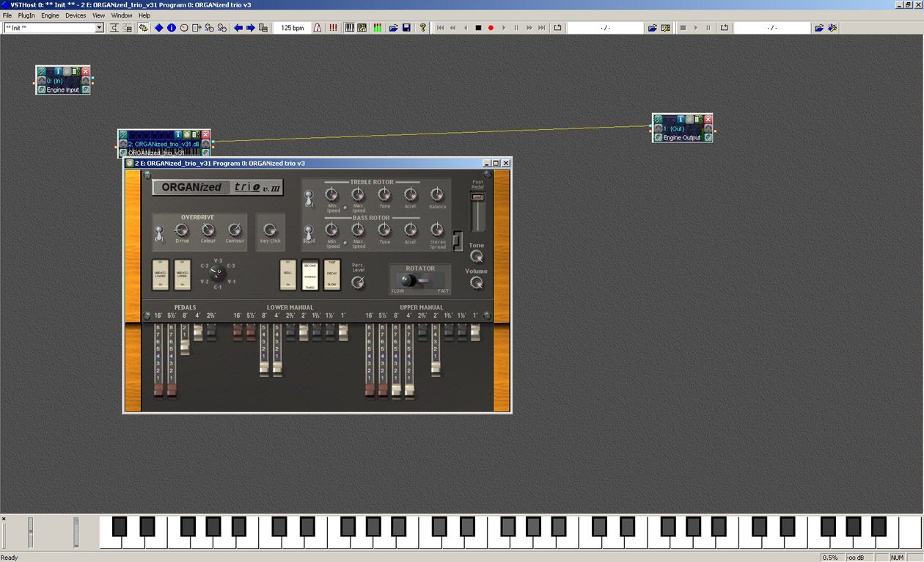Screen dimensions: 924x562
Task: Stop the MIDI player with black square
Action: (478, 28)
